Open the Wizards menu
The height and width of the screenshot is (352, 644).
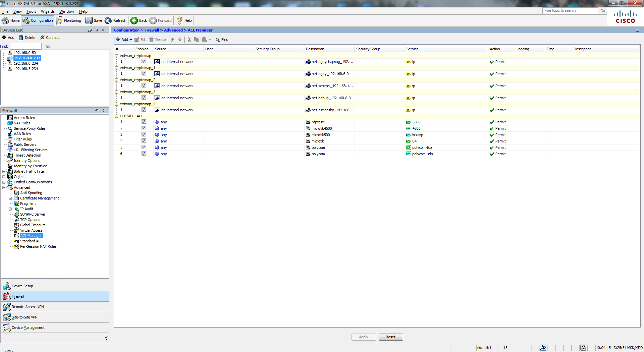[x=48, y=11]
